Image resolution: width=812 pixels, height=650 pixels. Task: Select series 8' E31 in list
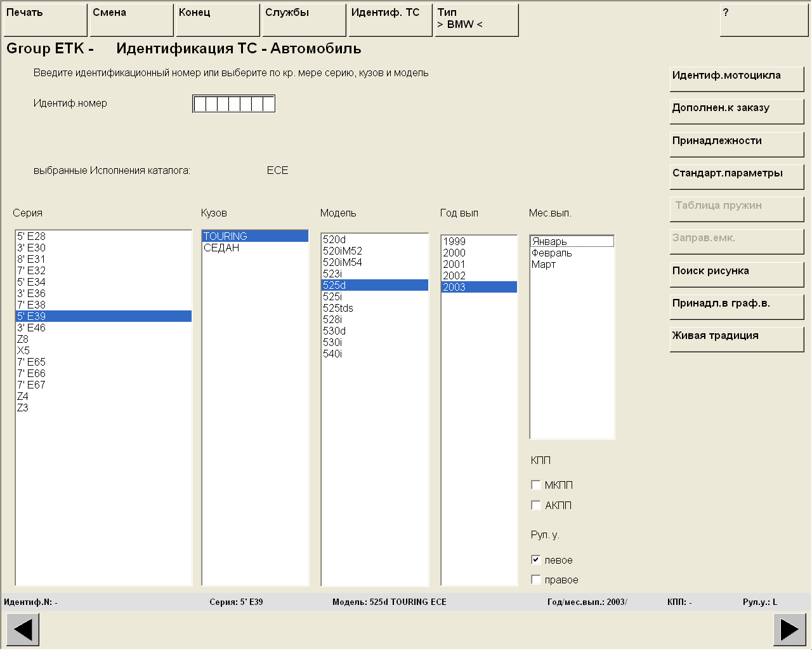(103, 259)
